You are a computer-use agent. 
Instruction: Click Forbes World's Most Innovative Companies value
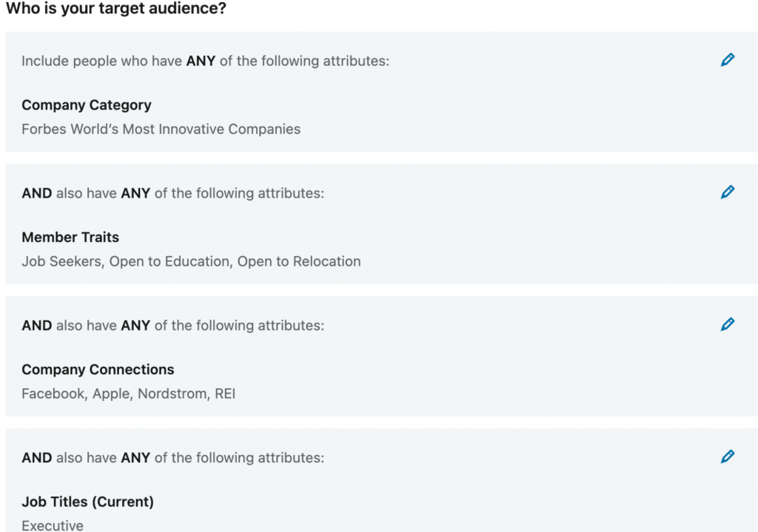click(x=161, y=129)
